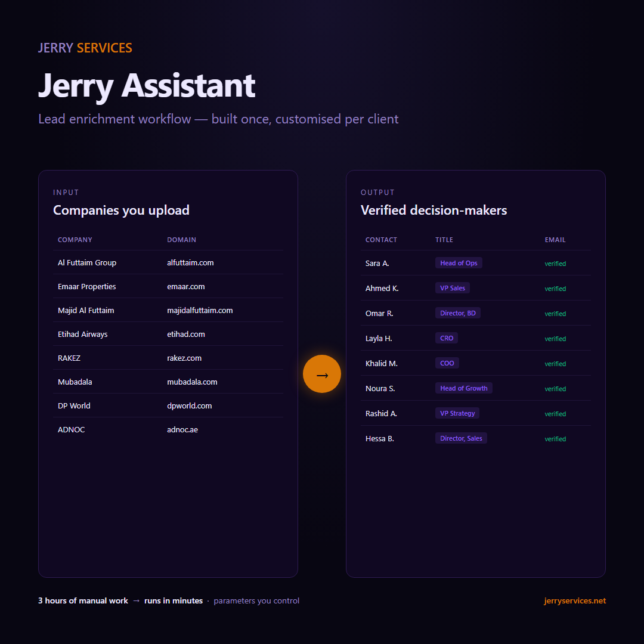Select the DP World company cell
This screenshot has width=644, height=644.
click(x=74, y=405)
